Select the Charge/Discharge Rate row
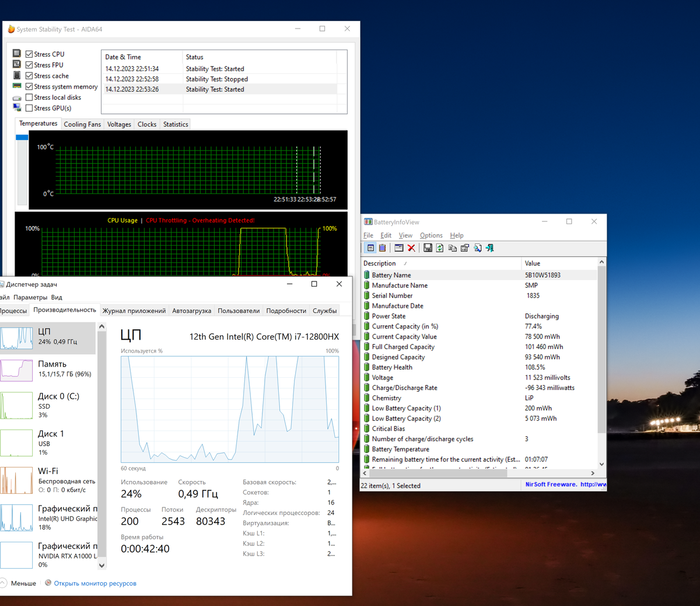Image resolution: width=700 pixels, height=606 pixels. pos(480,388)
